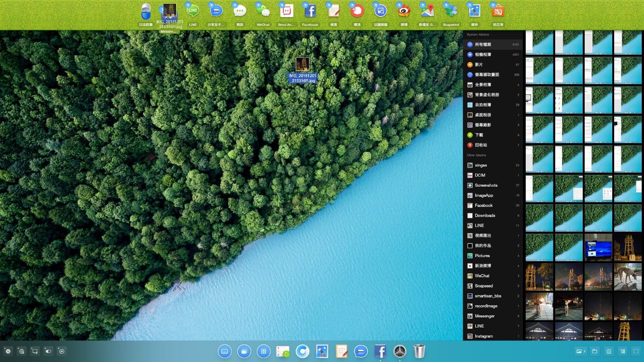The width and height of the screenshot is (644, 362).
Task: Open the trash can in the dock
Action: [419, 351]
